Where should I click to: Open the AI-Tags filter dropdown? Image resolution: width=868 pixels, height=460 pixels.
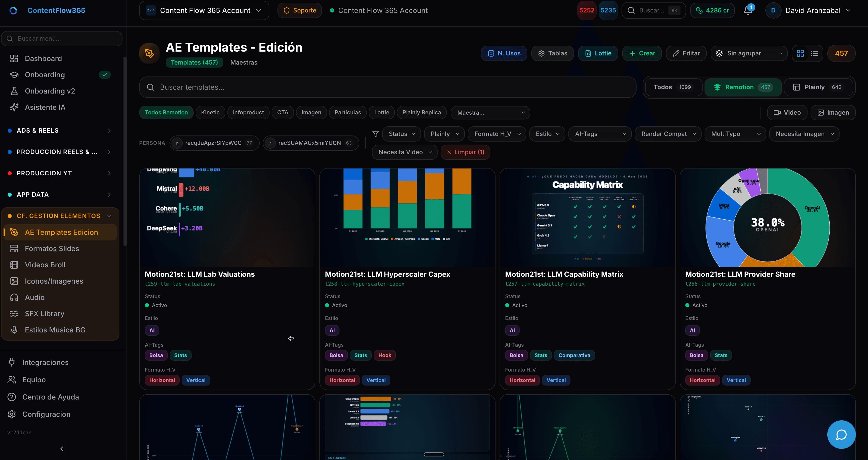pyautogui.click(x=600, y=134)
